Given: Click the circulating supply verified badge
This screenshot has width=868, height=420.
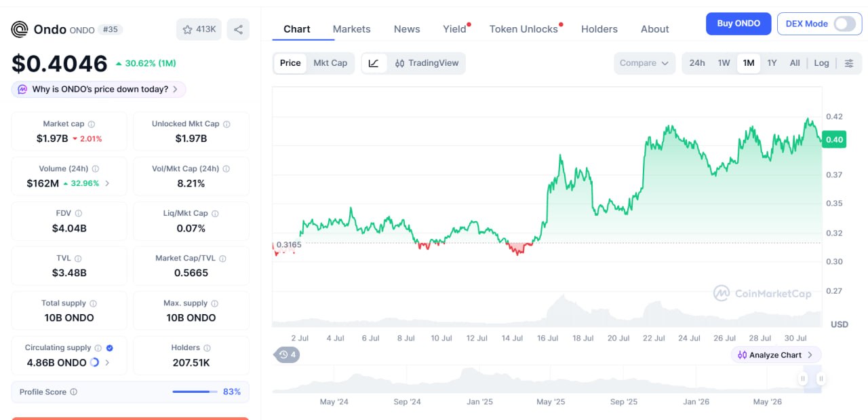Looking at the screenshot, I should (x=110, y=348).
